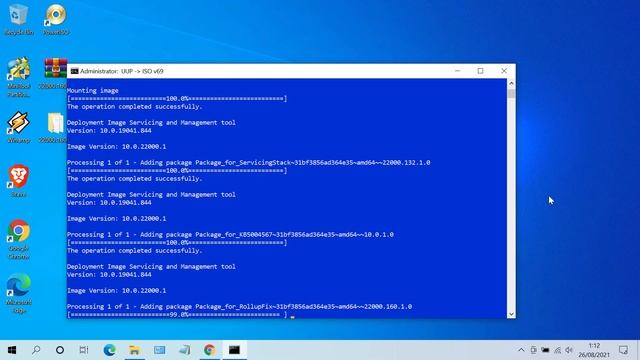This screenshot has height=360, width=640.
Task: Open Cortana from the taskbar
Action: [x=60, y=350]
